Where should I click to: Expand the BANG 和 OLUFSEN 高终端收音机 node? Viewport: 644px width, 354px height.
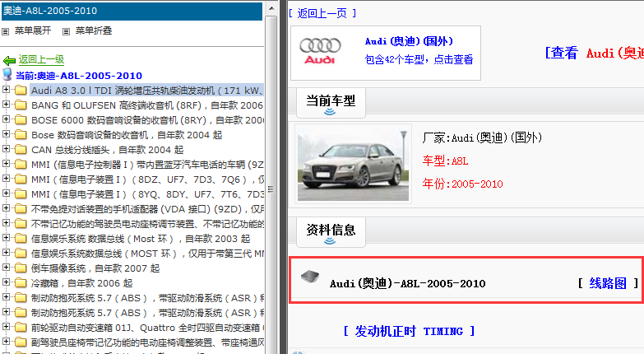[6, 104]
